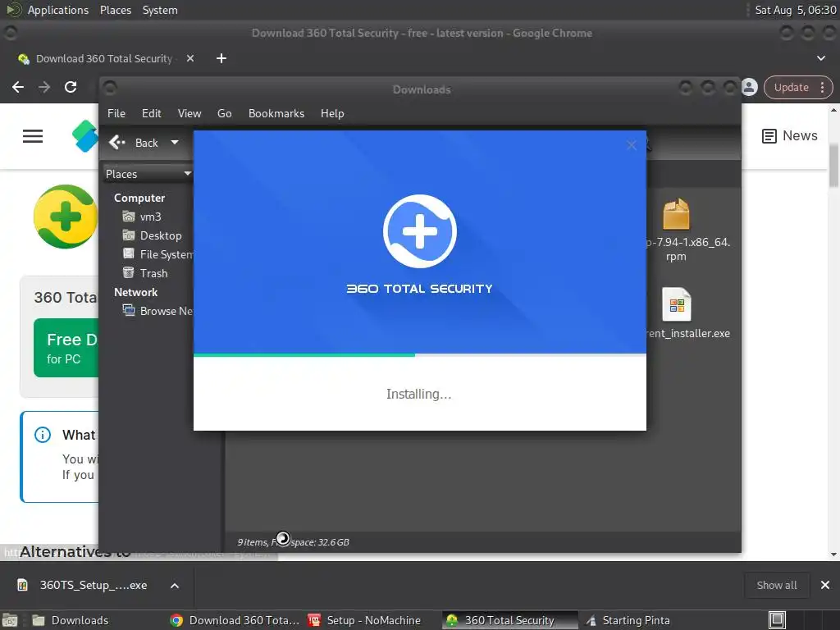Click the rent_installer.exe file name
Viewport: 840px width, 630px height.
coord(688,333)
